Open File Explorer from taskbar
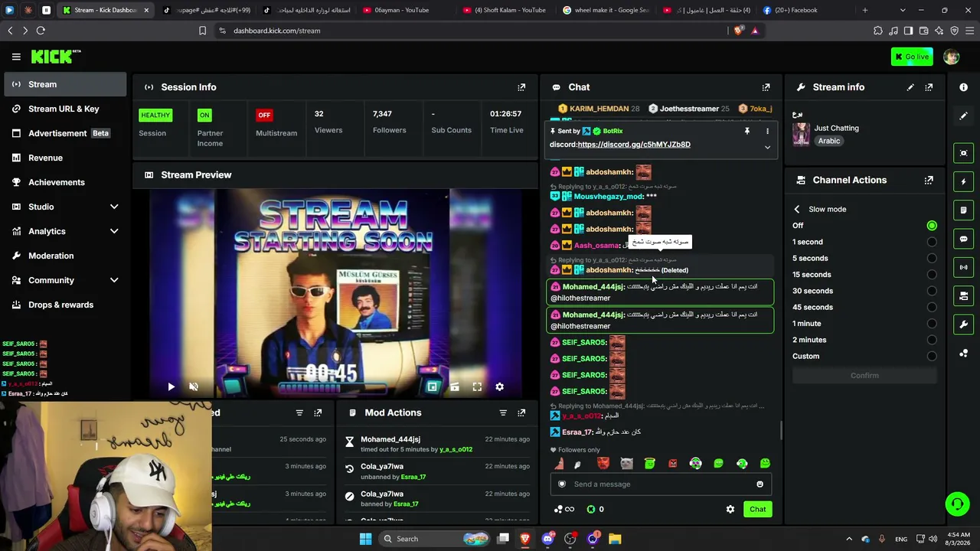Viewport: 980px width, 551px height. 615,539
